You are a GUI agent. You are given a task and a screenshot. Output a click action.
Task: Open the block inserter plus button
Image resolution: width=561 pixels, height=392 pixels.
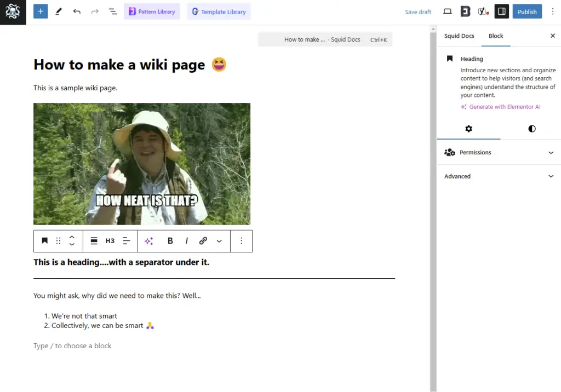coord(41,11)
